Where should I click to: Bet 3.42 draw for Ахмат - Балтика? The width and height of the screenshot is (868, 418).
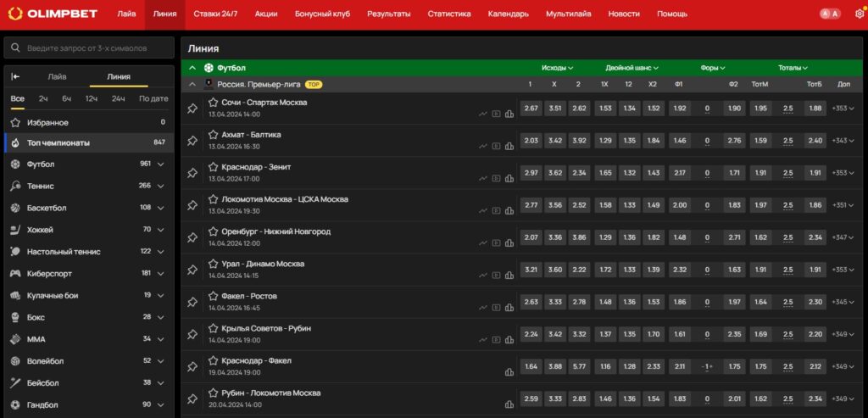click(554, 141)
